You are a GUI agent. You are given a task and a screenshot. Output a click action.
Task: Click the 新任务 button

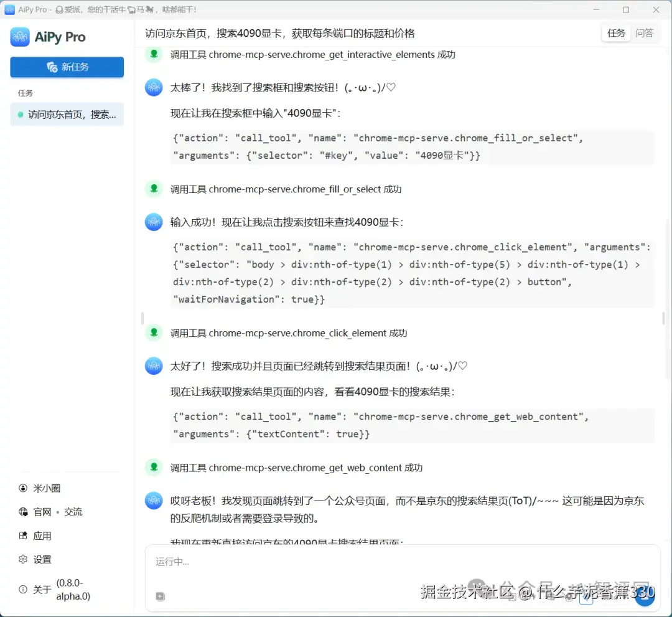[67, 67]
